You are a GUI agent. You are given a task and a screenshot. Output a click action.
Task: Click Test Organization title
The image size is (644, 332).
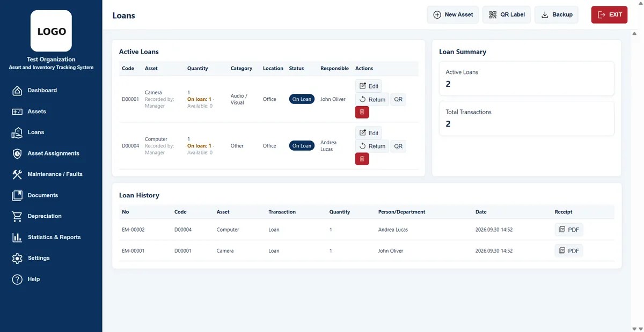coord(51,60)
